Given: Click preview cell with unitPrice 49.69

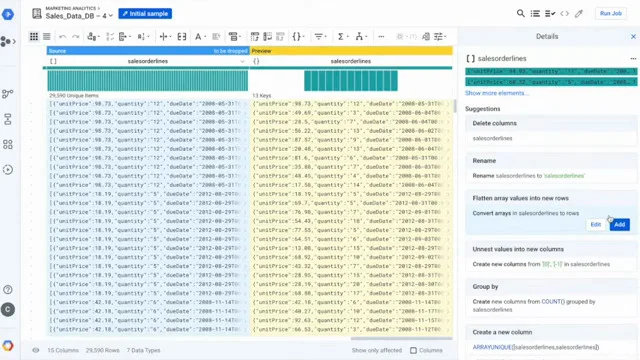Looking at the screenshot, I should (351, 113).
